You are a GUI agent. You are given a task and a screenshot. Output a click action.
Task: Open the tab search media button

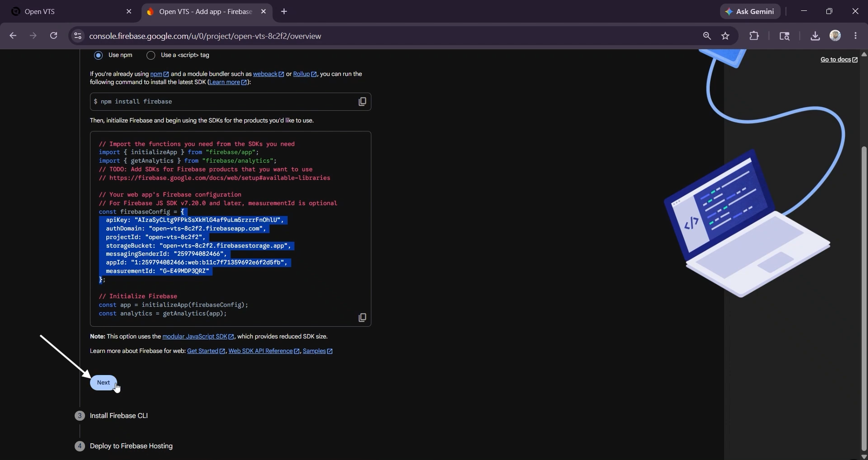784,36
